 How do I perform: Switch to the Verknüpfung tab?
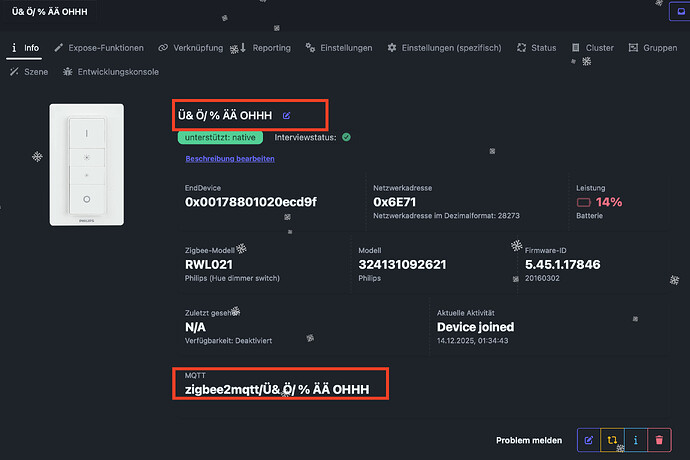click(x=191, y=47)
